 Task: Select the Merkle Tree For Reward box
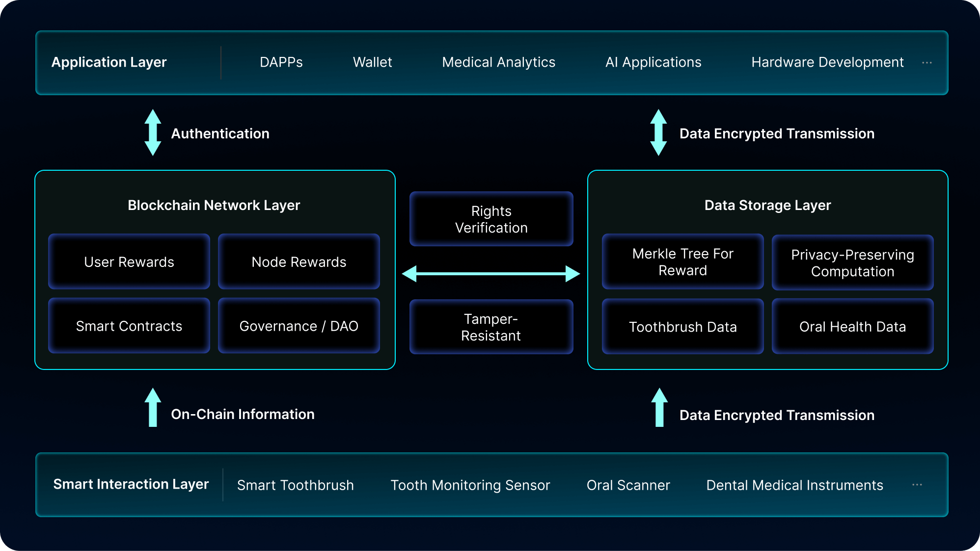(x=682, y=262)
